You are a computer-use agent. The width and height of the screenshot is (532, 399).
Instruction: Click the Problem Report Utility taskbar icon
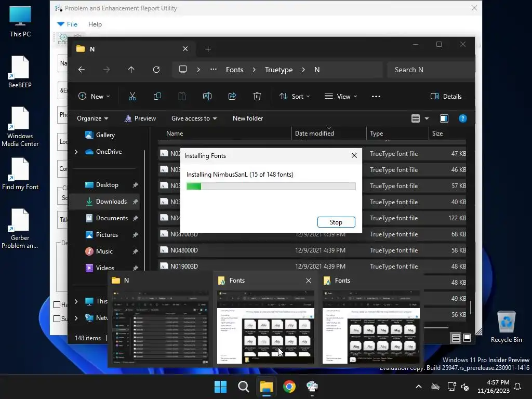coord(312,387)
